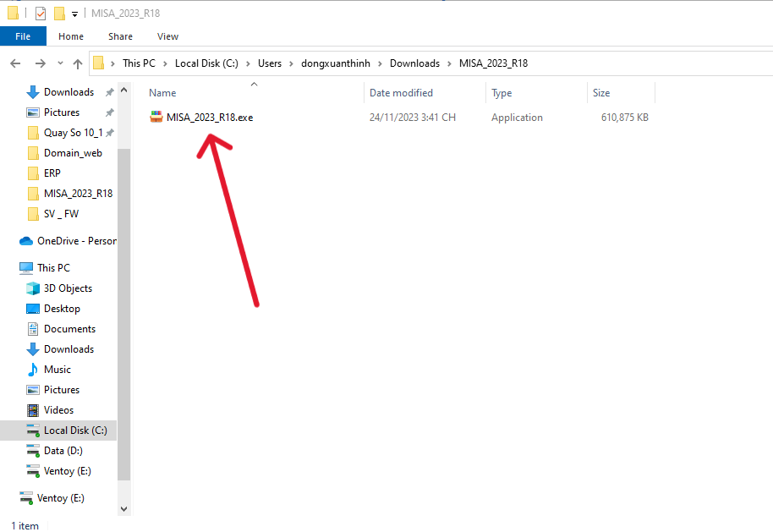Open pinned Pictures in Quick access
This screenshot has width=773, height=532.
point(62,112)
